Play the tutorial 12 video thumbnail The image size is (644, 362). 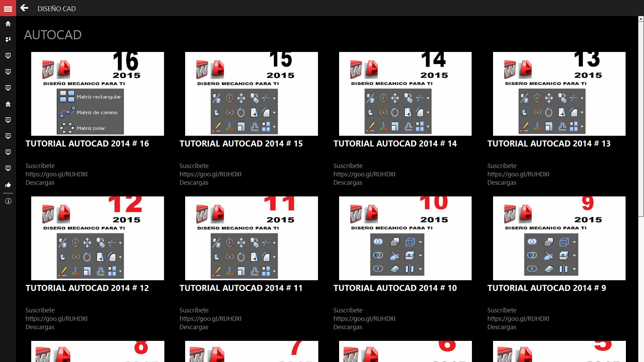(97, 238)
